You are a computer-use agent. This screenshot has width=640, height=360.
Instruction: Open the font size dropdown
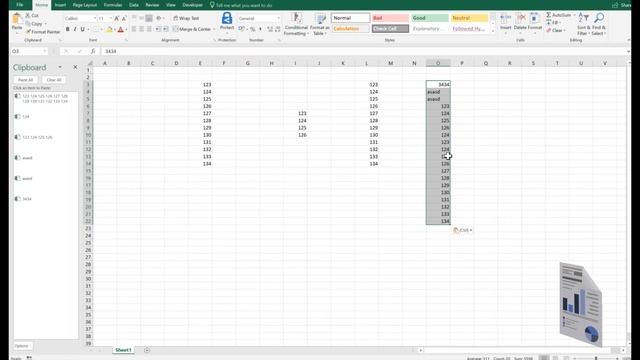111,18
